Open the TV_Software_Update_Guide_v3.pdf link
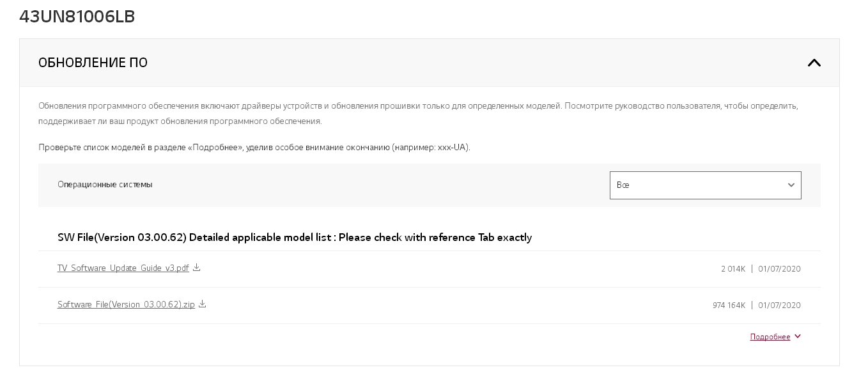The height and width of the screenshot is (386, 868). [123, 268]
